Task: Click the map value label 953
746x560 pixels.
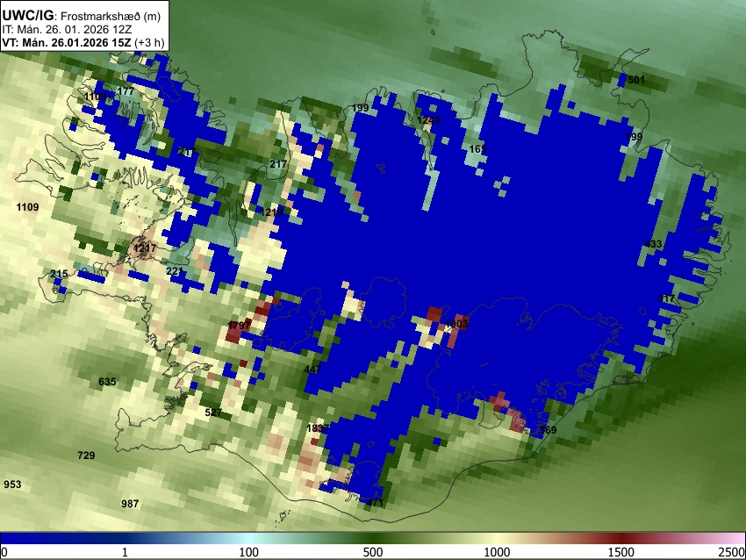Action: pyautogui.click(x=12, y=485)
